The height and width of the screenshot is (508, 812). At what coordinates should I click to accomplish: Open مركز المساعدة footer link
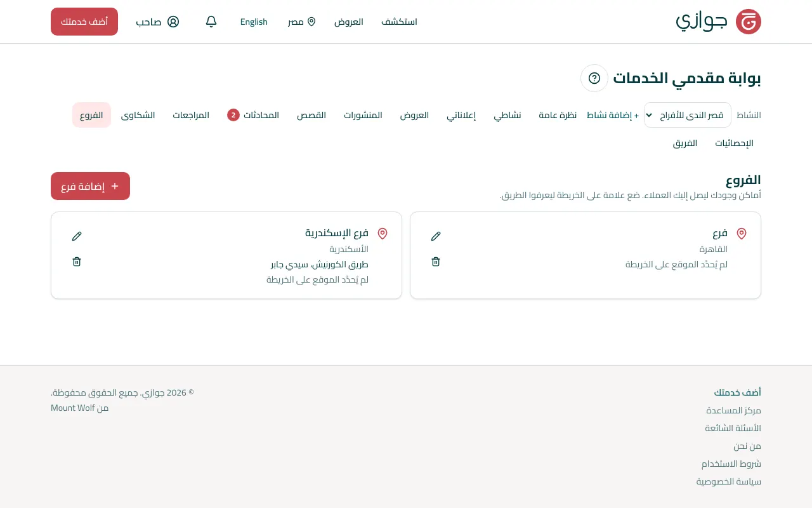(x=733, y=410)
